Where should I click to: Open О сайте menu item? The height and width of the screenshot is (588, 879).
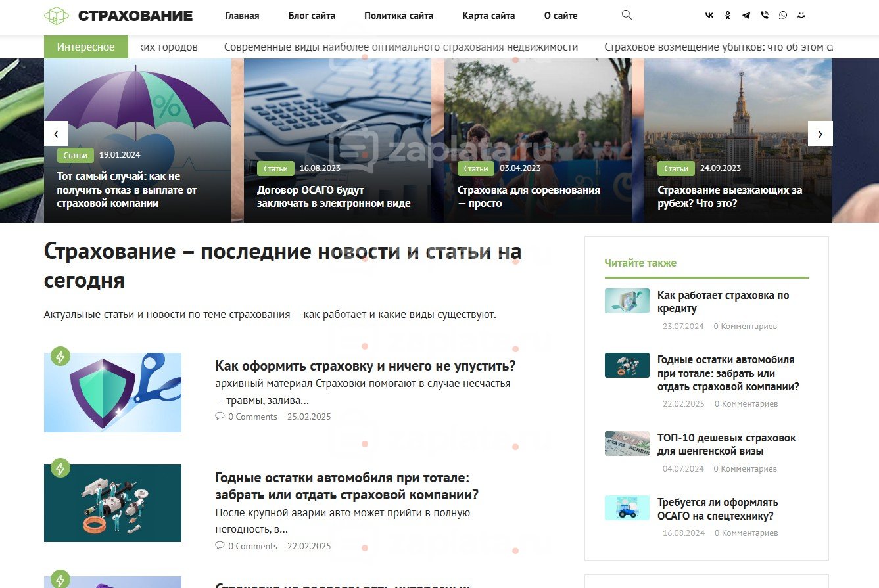click(x=561, y=16)
